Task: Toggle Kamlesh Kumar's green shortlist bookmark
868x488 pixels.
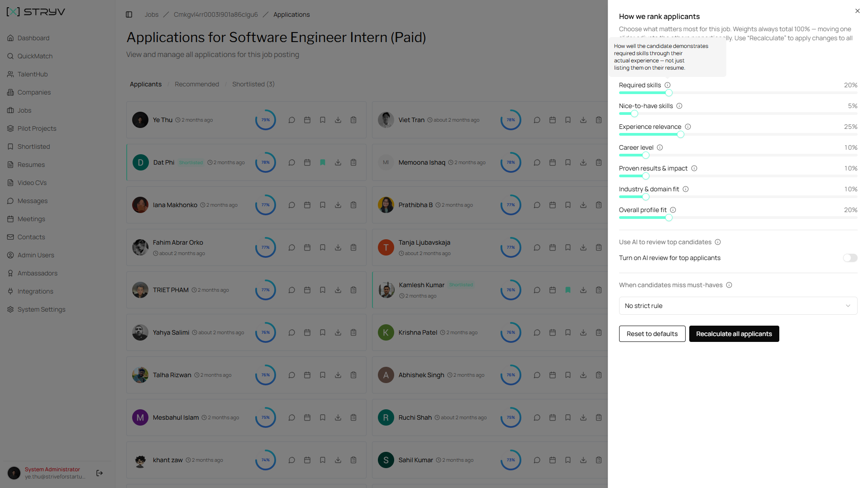Action: pyautogui.click(x=568, y=290)
